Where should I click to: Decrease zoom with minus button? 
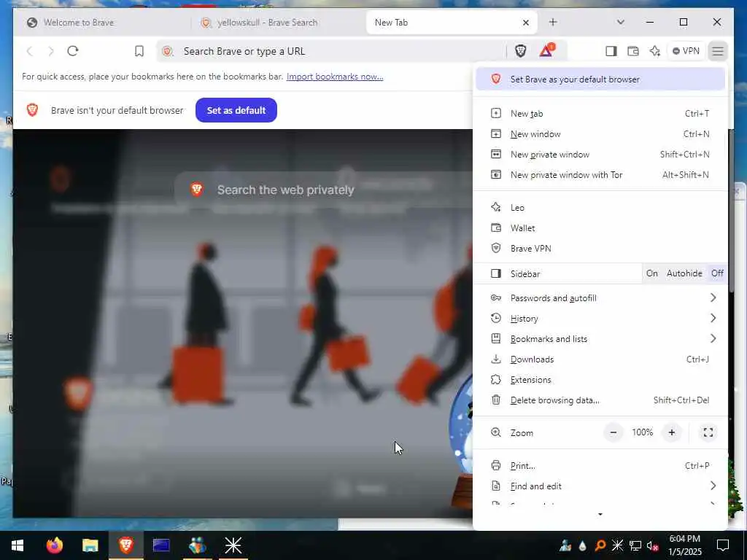point(614,432)
